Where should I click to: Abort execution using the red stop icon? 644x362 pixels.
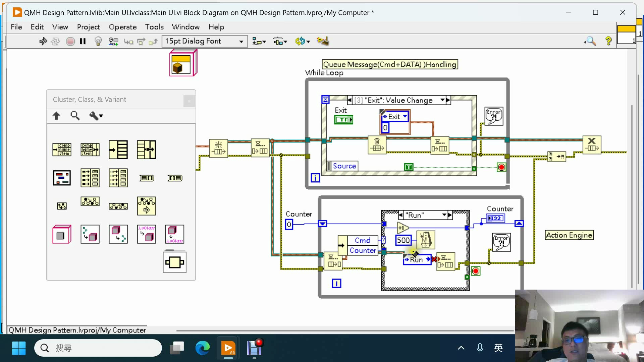click(x=70, y=41)
